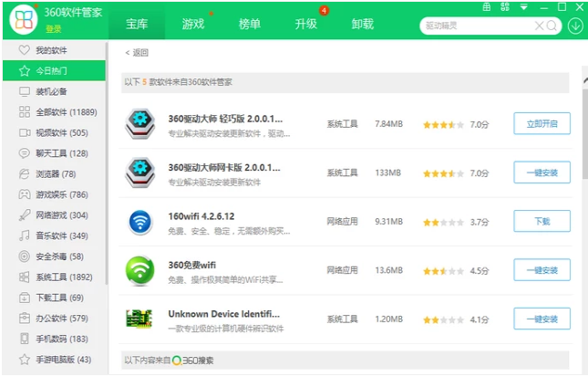Image resolution: width=588 pixels, height=387 pixels.
Task: Open the 聊天工具 category
Action: coord(61,153)
